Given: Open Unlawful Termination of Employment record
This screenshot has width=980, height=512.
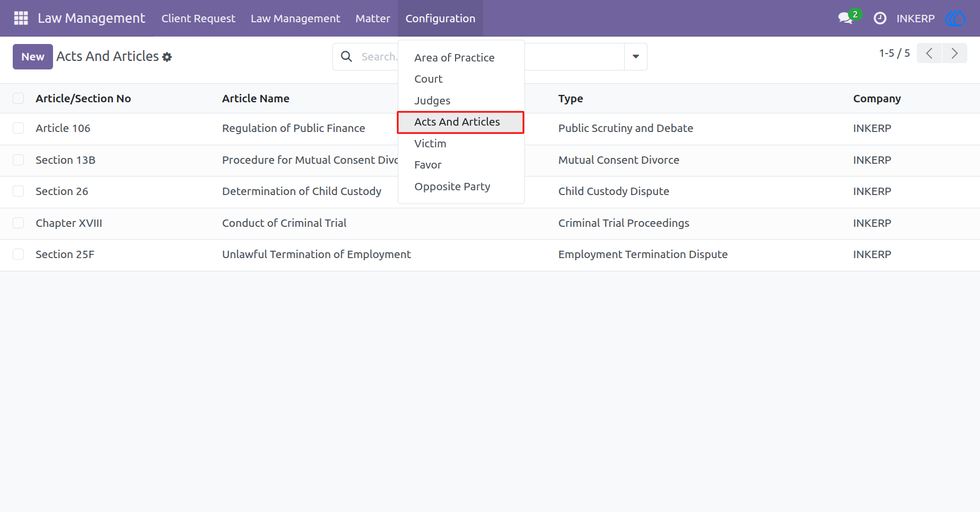Looking at the screenshot, I should pos(316,254).
